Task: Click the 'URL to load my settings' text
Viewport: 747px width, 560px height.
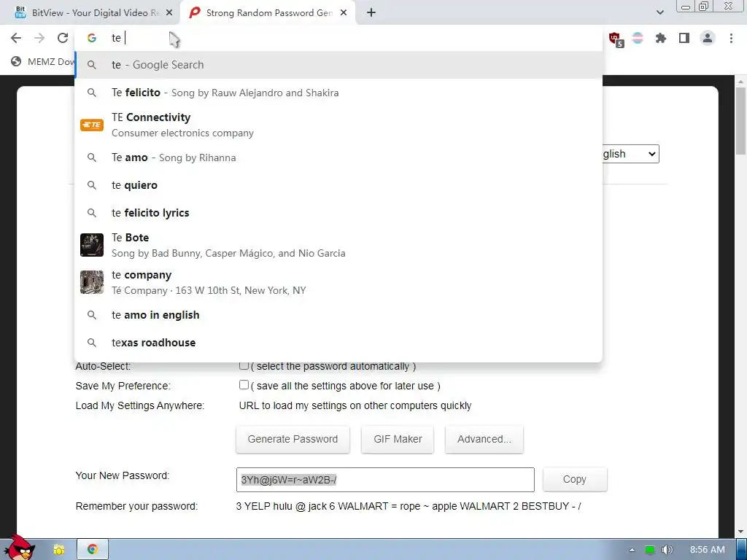Action: (355, 405)
